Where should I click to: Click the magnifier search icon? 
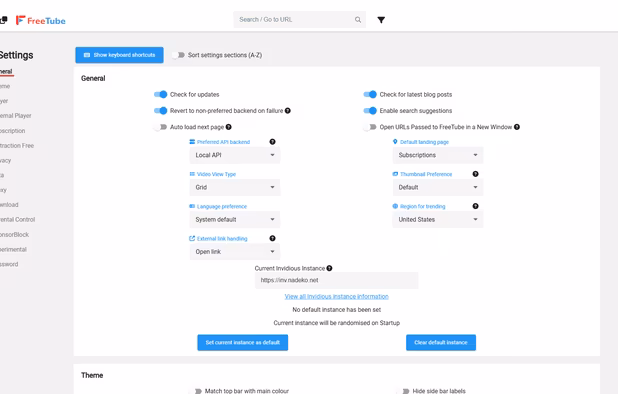click(357, 20)
